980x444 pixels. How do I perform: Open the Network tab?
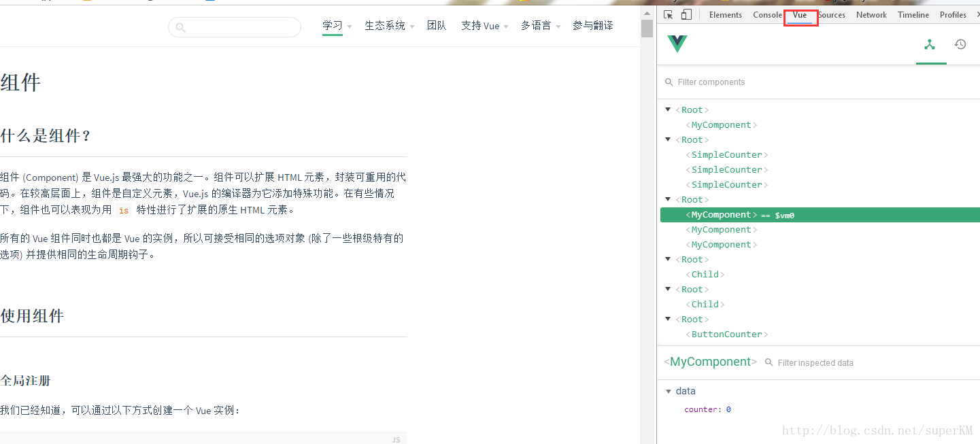pyautogui.click(x=871, y=15)
